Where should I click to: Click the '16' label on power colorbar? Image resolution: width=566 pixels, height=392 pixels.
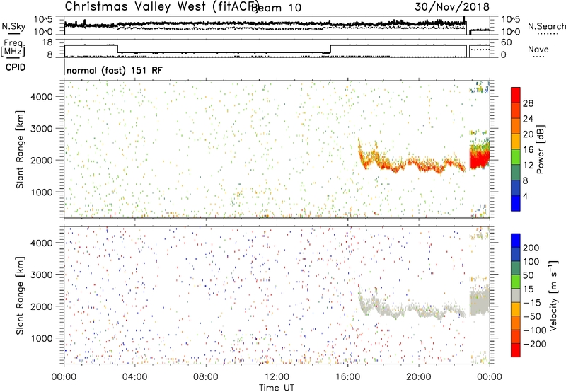[528, 150]
